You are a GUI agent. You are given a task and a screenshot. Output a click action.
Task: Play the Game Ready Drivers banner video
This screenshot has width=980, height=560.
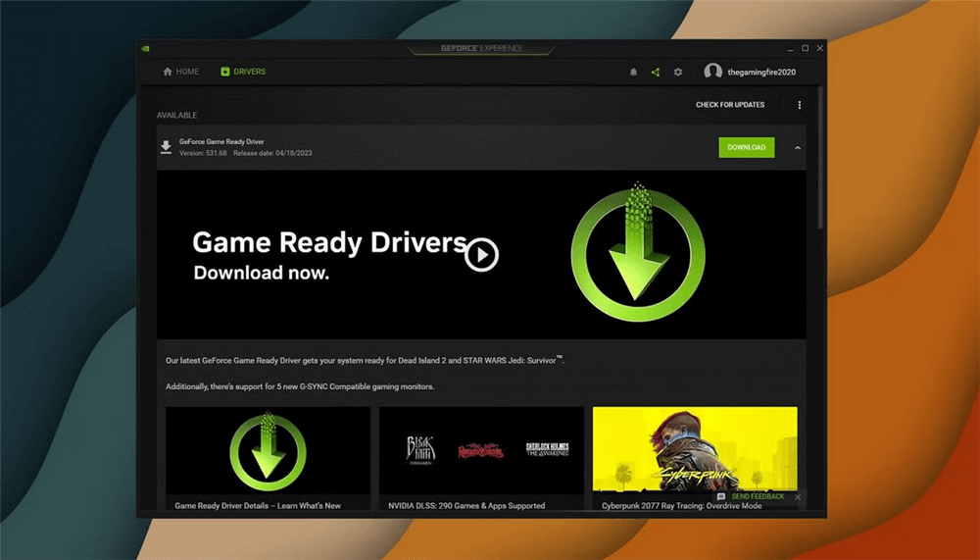tap(481, 255)
